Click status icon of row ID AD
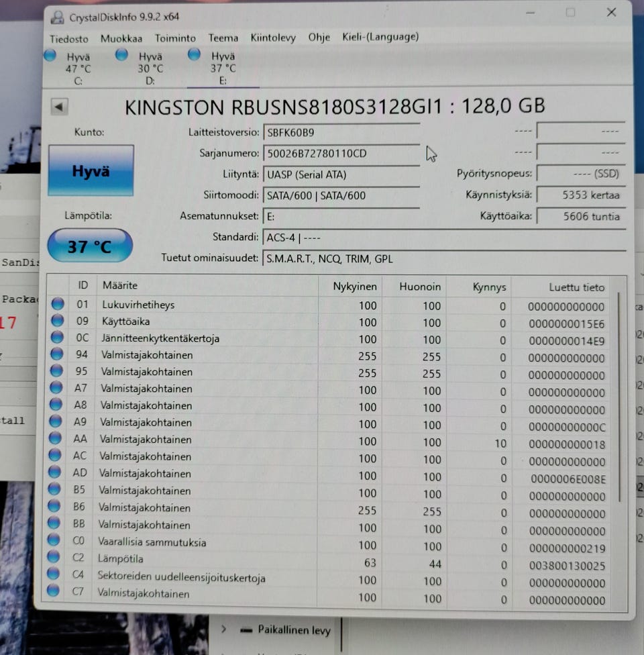 (55, 472)
